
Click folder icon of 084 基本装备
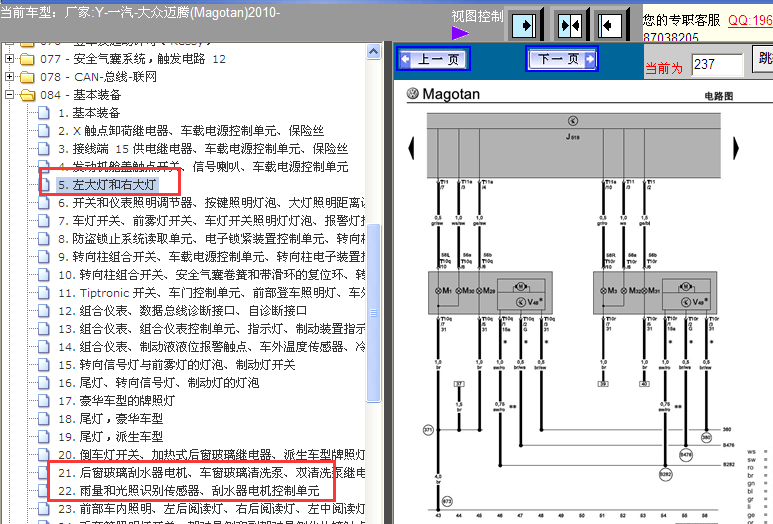tap(27, 95)
